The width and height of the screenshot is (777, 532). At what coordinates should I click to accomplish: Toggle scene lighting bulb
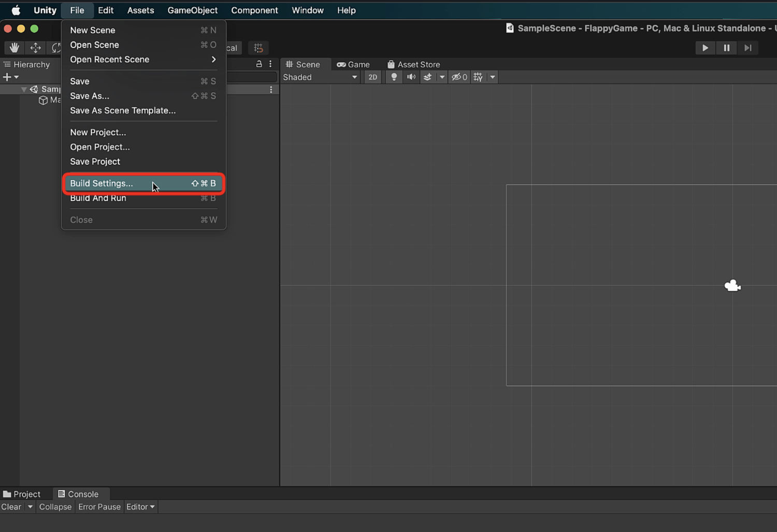click(394, 77)
